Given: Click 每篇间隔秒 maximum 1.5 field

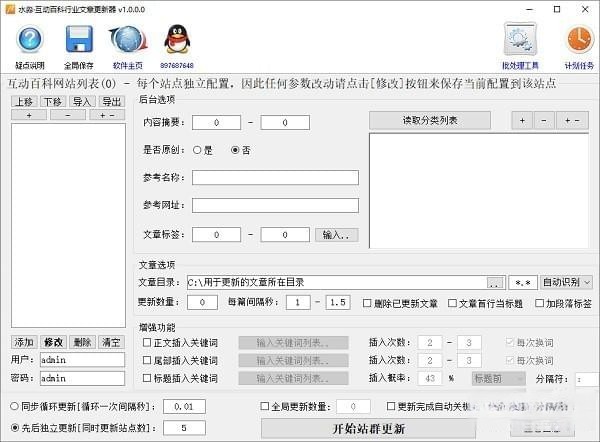Looking at the screenshot, I should [338, 302].
